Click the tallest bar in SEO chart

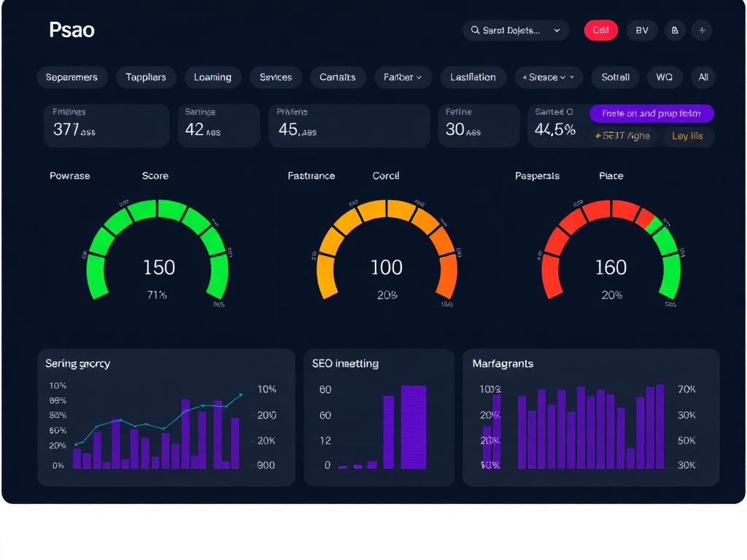pos(414,427)
